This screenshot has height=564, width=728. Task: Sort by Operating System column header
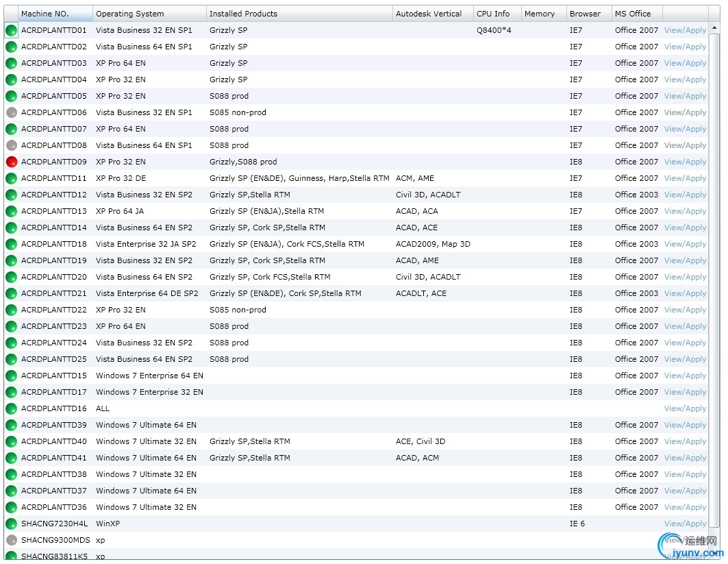pos(149,14)
